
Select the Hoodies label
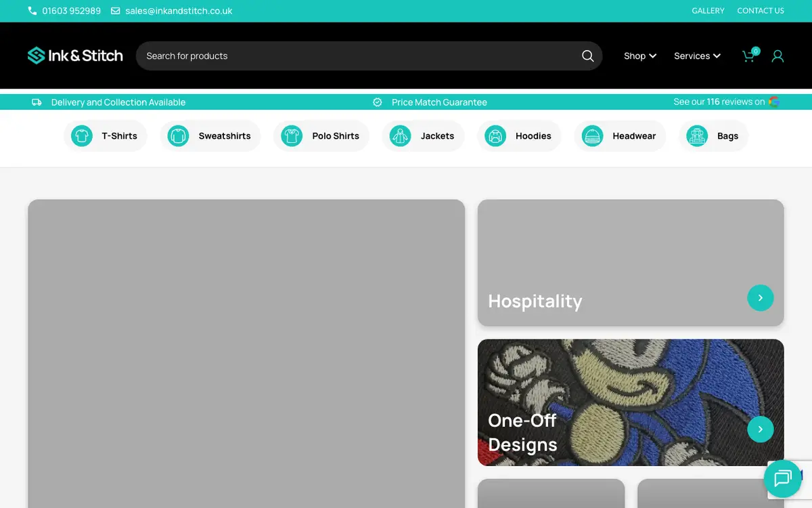[x=533, y=136]
